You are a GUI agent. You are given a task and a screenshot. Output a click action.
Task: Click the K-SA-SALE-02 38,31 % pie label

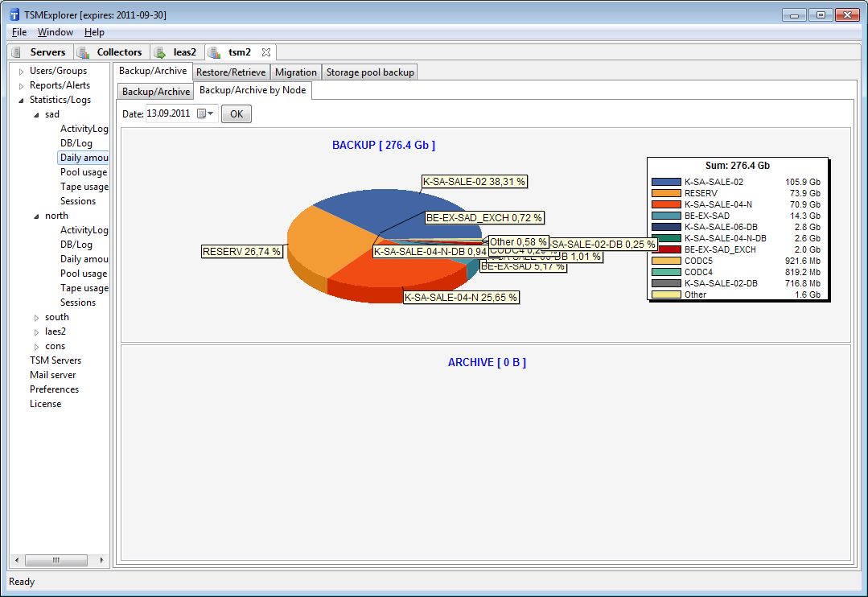coord(474,182)
